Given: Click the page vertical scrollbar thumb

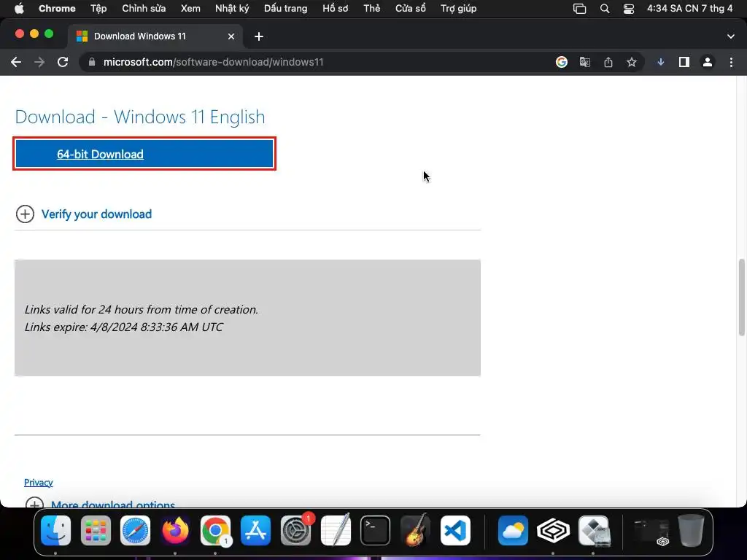Looking at the screenshot, I should [741, 297].
